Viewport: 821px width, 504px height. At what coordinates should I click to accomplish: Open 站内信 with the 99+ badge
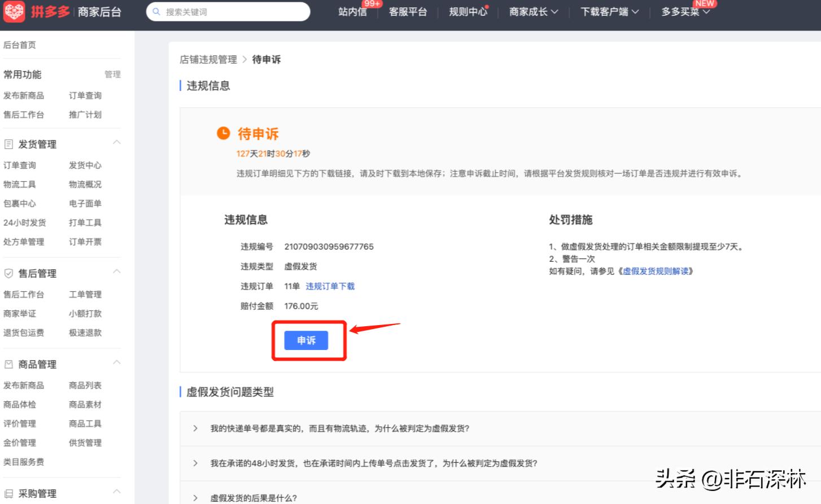click(352, 11)
